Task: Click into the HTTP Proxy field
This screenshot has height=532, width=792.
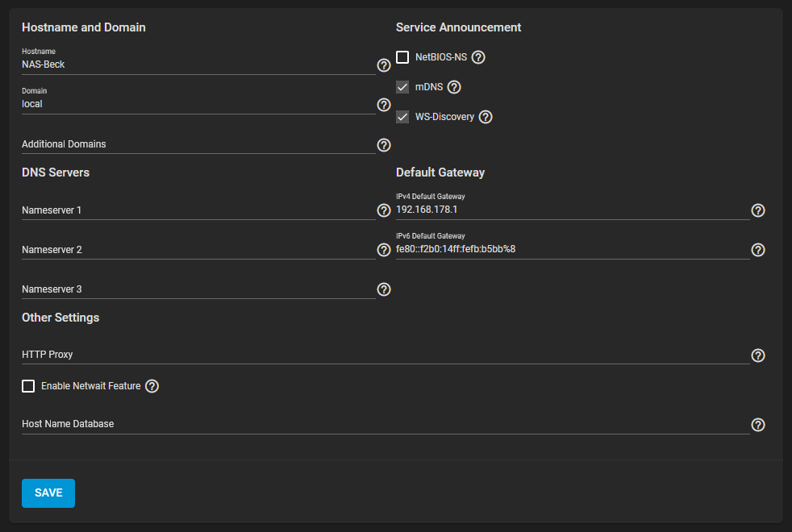Action: coord(385,355)
